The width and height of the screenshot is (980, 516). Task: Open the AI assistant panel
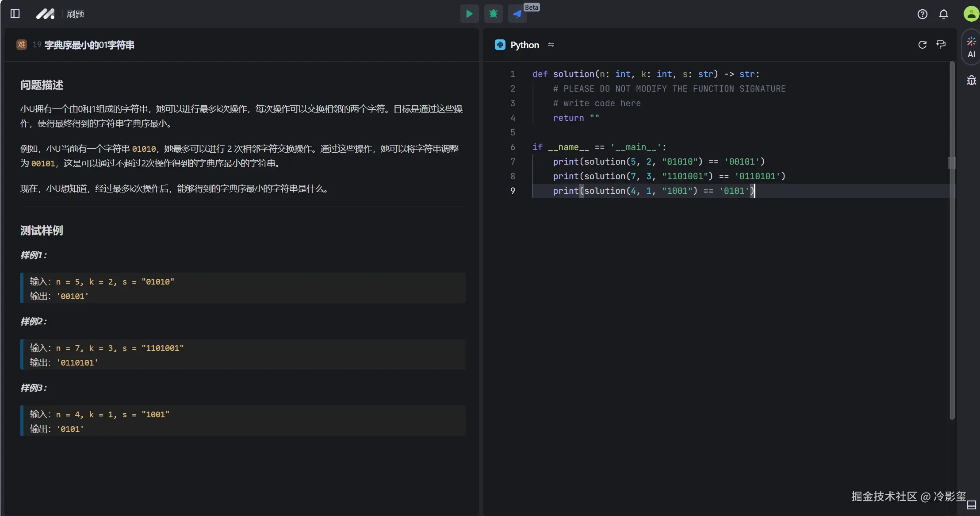pyautogui.click(x=971, y=47)
